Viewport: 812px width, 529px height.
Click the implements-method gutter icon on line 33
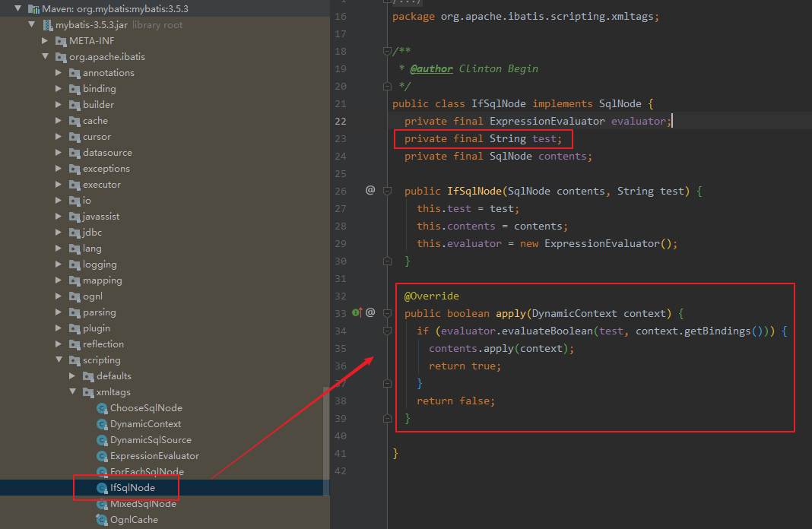[x=357, y=312]
